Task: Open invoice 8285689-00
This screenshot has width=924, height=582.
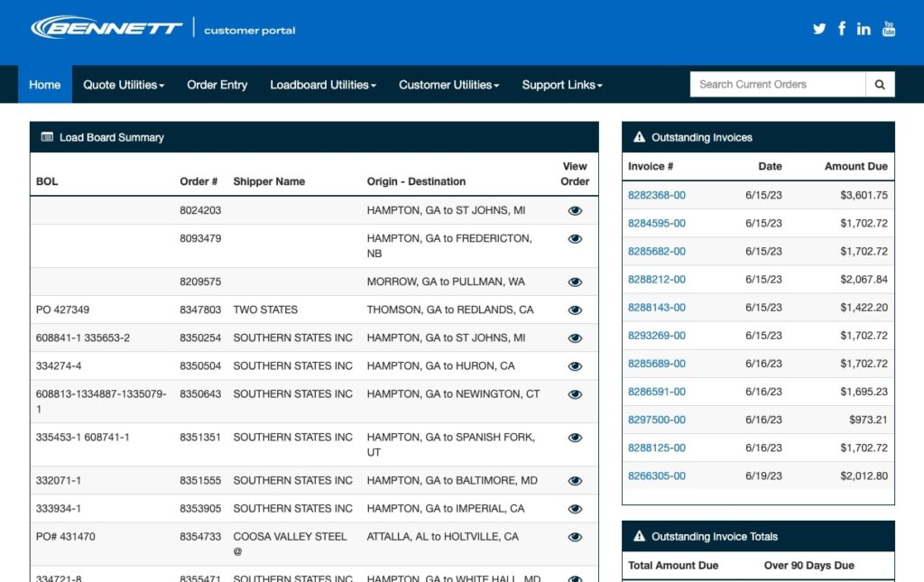Action: [x=657, y=364]
